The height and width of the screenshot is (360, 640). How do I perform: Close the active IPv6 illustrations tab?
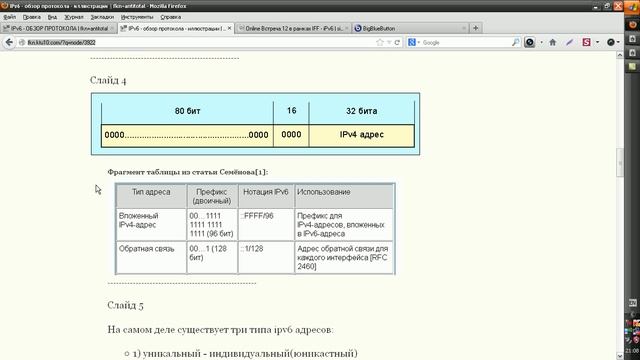[x=229, y=28]
